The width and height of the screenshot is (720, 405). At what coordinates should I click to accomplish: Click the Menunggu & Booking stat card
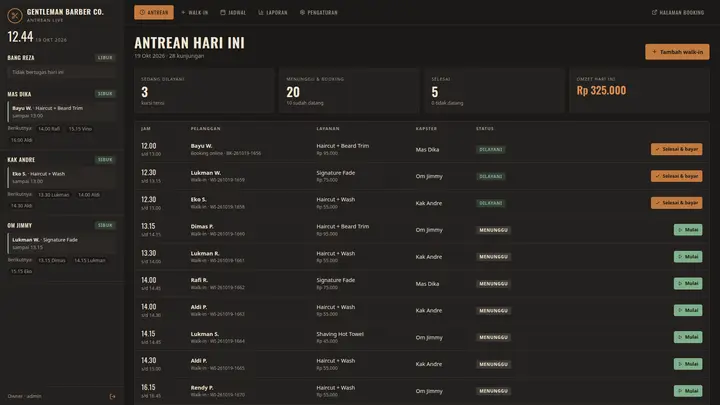(349, 90)
